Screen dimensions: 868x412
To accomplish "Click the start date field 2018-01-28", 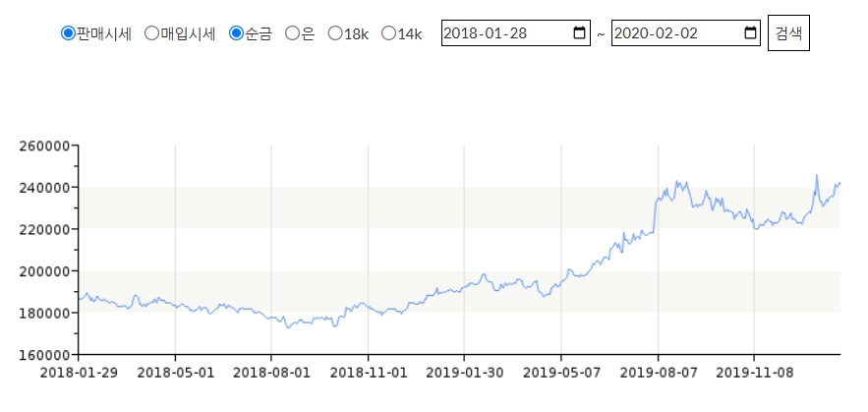I will click(516, 33).
